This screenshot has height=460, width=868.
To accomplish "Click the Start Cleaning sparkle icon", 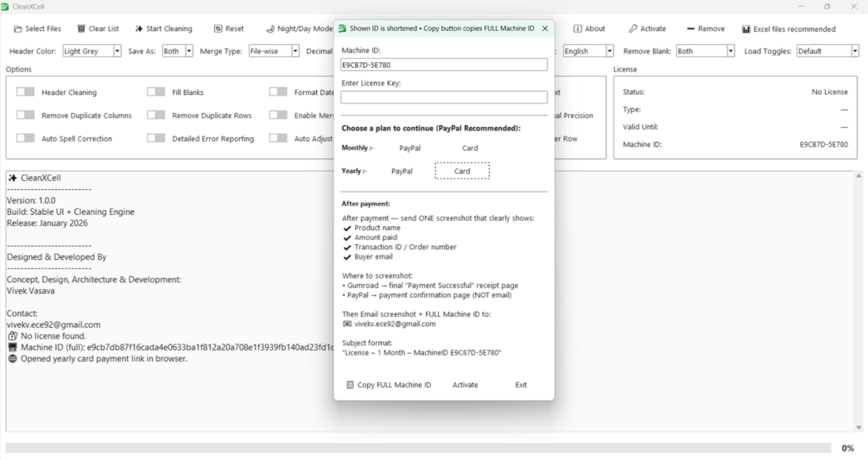I will pos(139,28).
